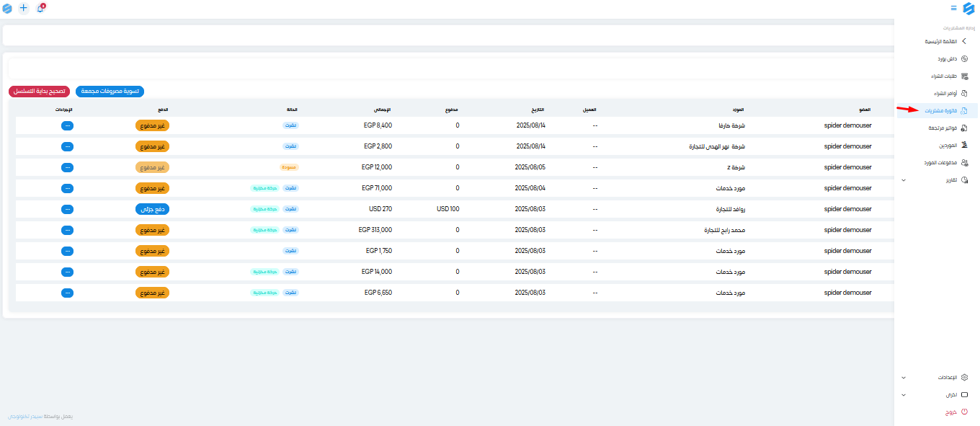Screen dimensions: 980x426
Task: Open actions button for EGP 14,000 invoice
Action: 67,272
